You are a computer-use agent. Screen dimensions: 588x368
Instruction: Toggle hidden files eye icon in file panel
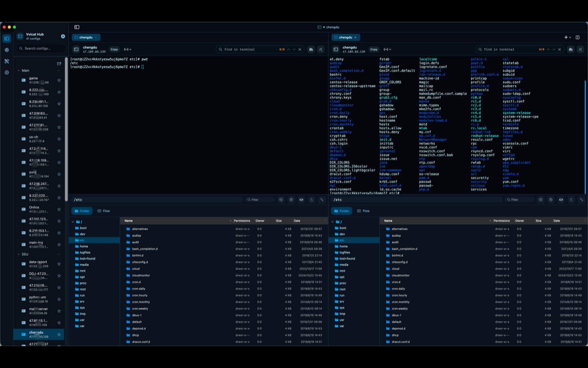pos(302,200)
